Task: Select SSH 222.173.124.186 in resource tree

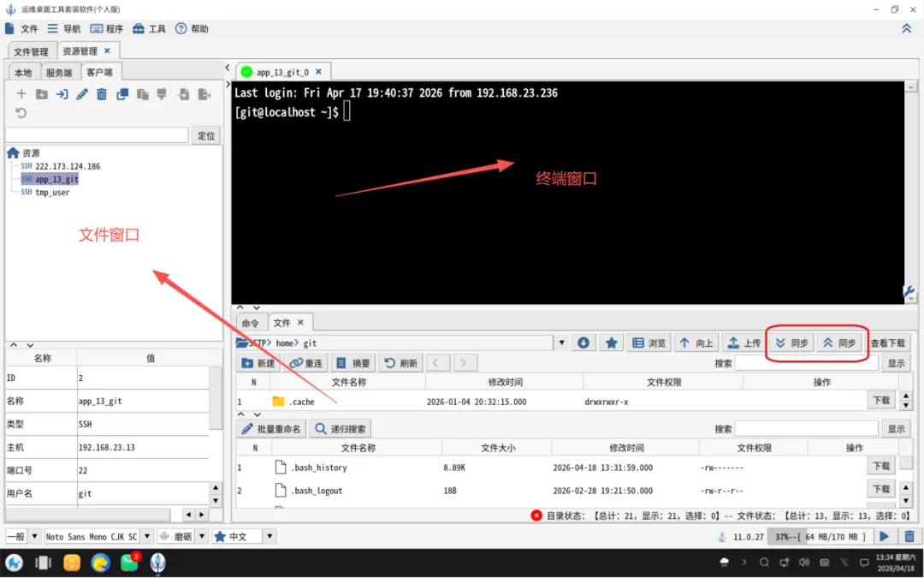Action: [61, 166]
